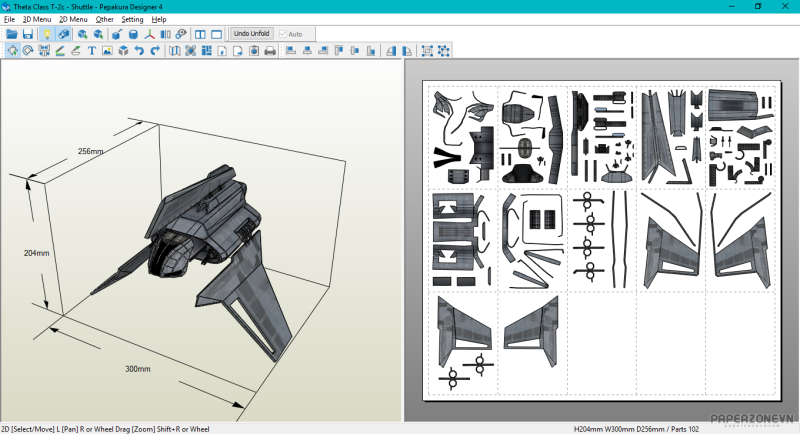Open the Setting menu

132,19
